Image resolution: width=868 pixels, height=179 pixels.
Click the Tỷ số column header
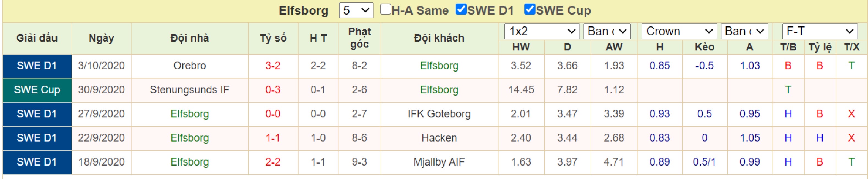pyautogui.click(x=273, y=38)
